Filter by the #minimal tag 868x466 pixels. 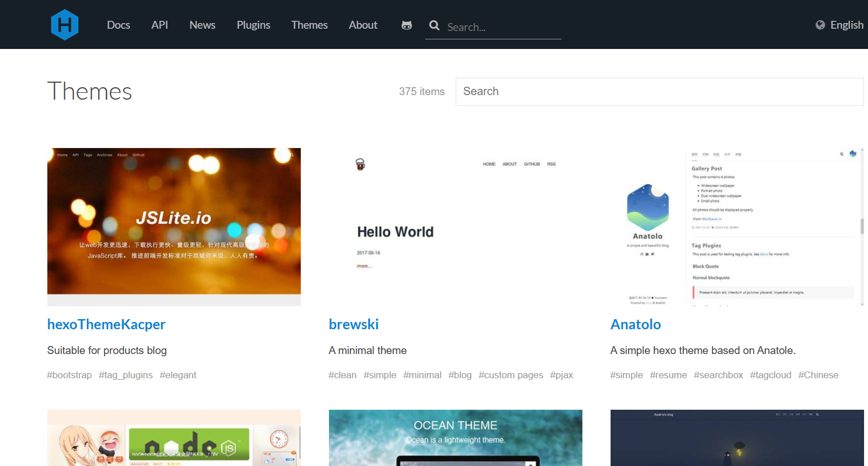point(422,375)
